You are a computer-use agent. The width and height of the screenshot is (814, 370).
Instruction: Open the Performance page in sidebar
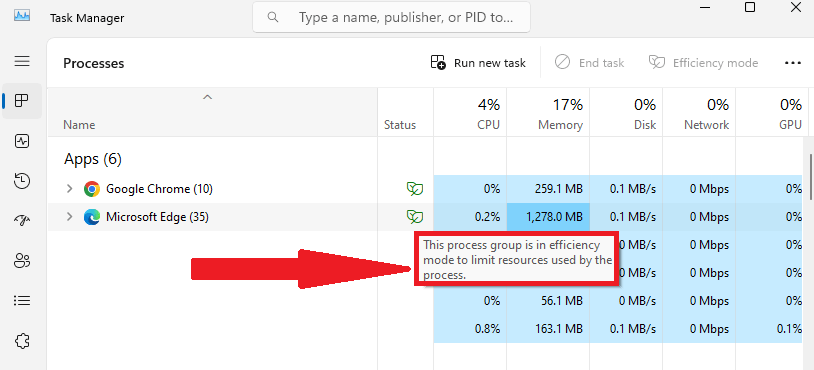(x=22, y=141)
